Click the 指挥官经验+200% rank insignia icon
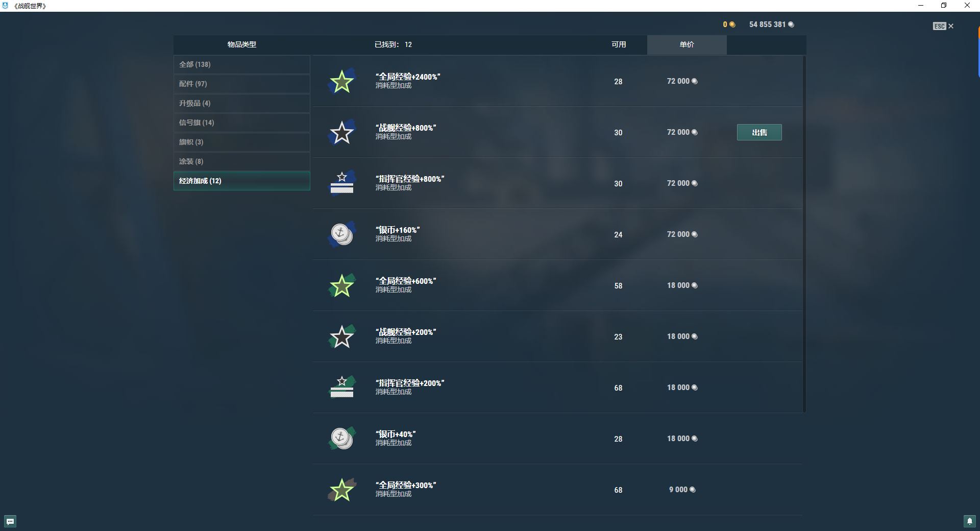980x531 pixels. pyautogui.click(x=341, y=388)
